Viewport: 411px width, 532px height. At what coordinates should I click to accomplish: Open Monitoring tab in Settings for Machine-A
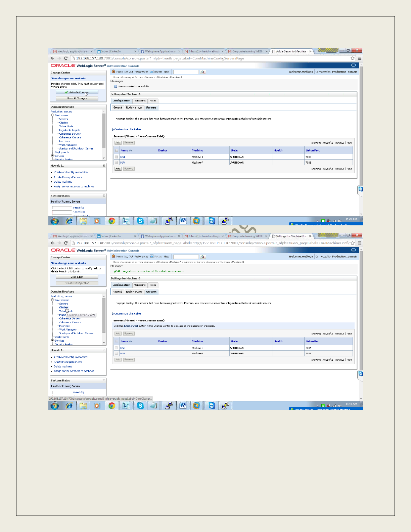140,100
